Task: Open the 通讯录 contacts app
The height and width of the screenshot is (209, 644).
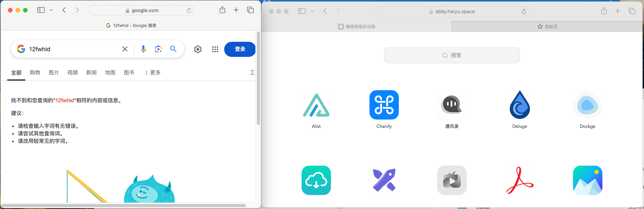Action: coord(452,105)
